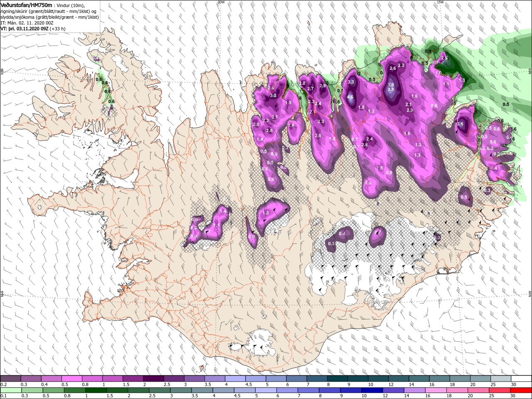This screenshot has width=532, height=399.
Task: Click the '(+33 h)' forecast offset text
Action: click(58, 29)
